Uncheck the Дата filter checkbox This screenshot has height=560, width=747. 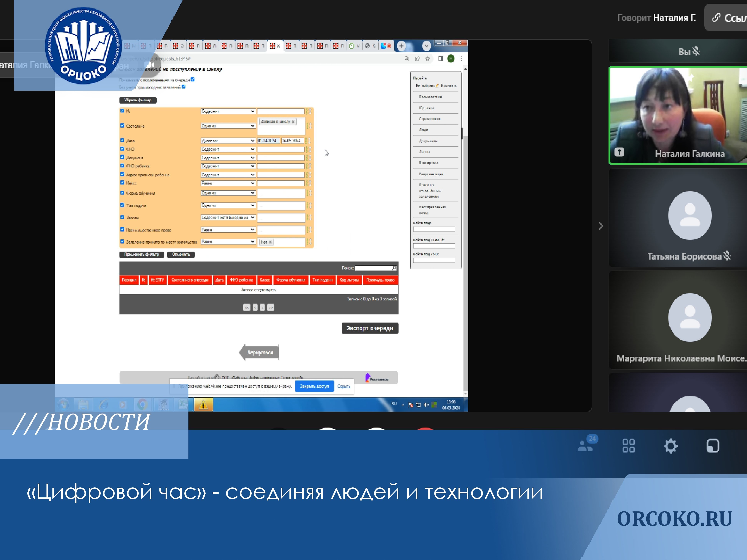122,140
